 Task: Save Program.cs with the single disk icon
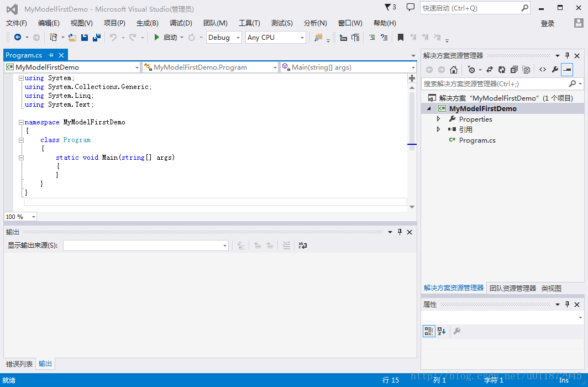pyautogui.click(x=85, y=37)
